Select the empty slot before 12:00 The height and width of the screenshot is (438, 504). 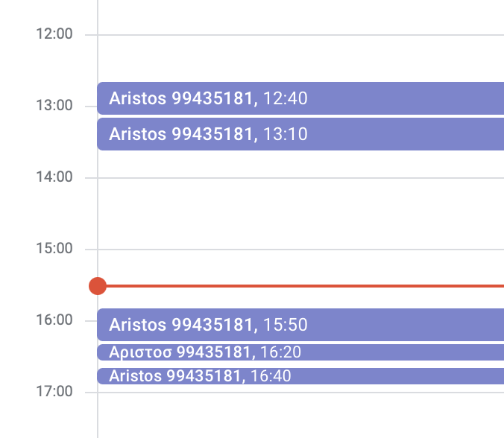click(300, 16)
